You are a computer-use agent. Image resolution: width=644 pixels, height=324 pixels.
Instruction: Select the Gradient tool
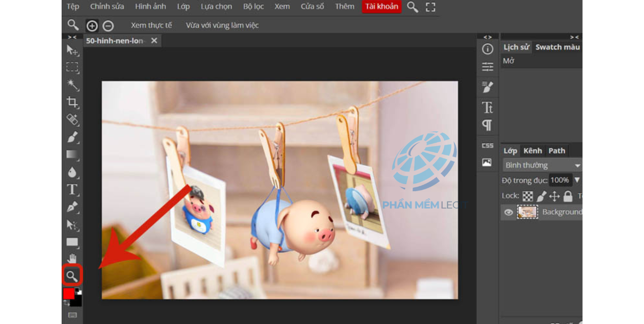pos(72,155)
